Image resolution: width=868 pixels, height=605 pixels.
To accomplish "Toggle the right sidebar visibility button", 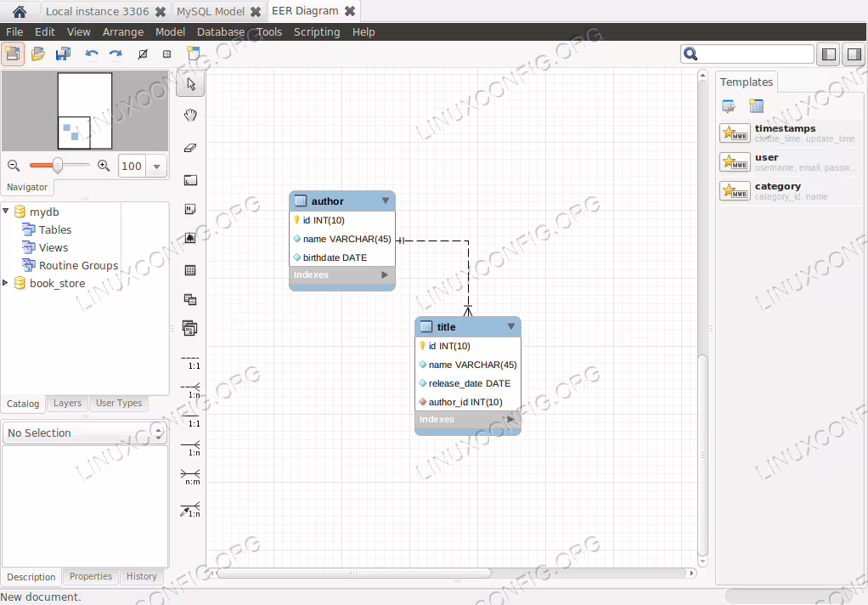I will [854, 54].
